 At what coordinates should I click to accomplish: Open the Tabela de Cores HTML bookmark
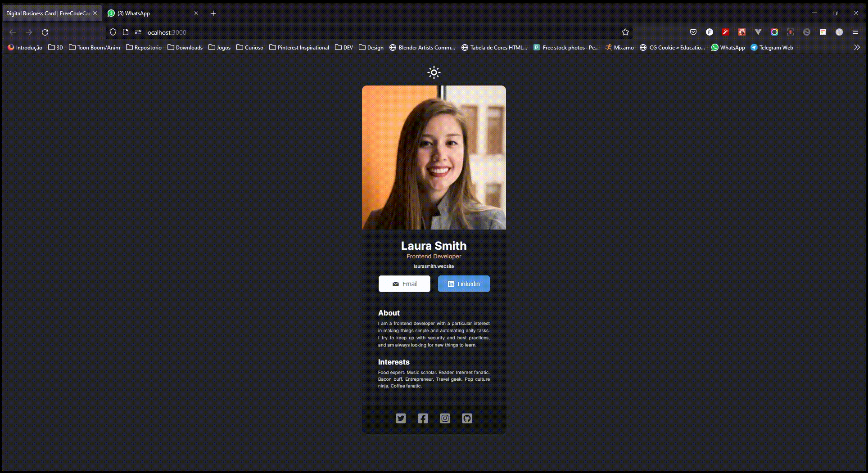[x=494, y=47]
